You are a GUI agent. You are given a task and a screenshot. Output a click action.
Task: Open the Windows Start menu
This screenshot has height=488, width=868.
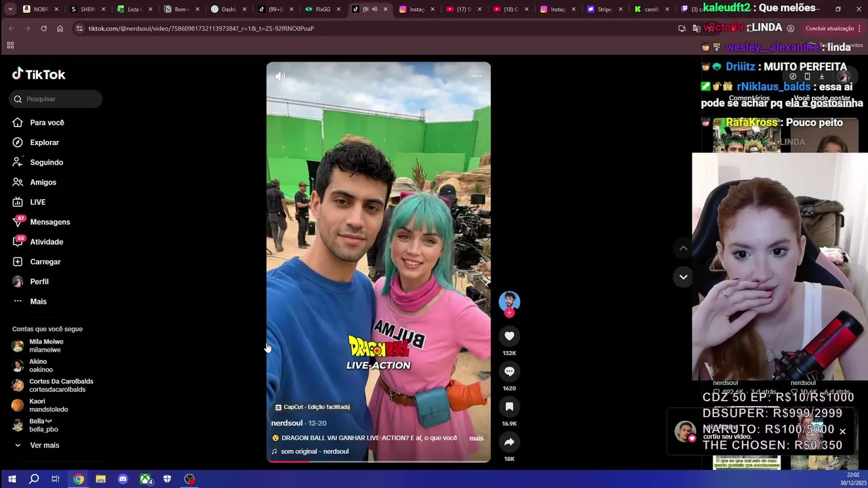(12, 479)
